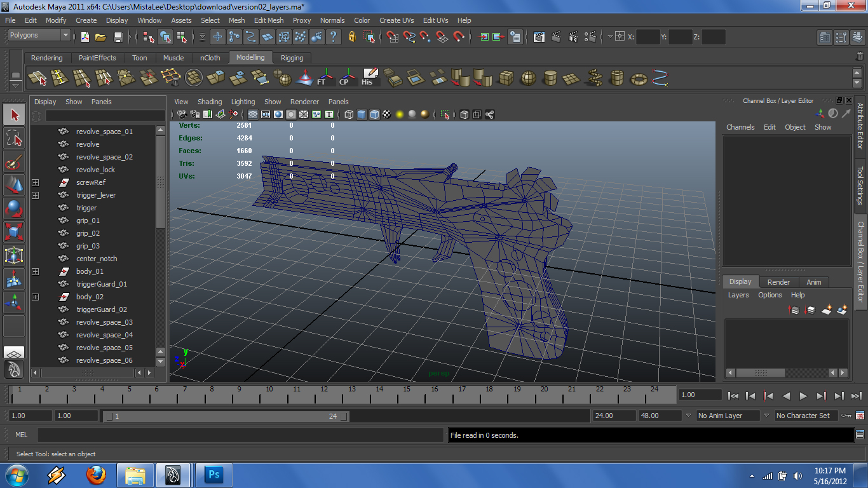Viewport: 868px width, 488px height.
Task: Create a polygon cylinder from the shelf
Action: 550,78
